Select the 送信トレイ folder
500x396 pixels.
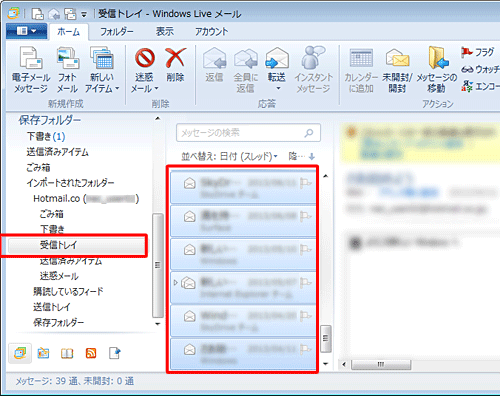click(x=51, y=307)
